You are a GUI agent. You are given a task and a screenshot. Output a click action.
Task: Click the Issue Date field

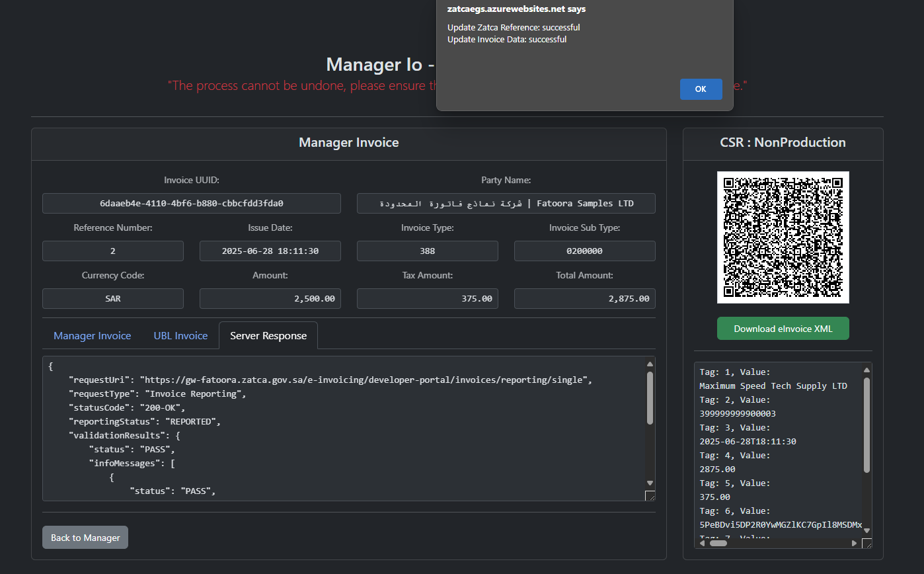(x=270, y=251)
